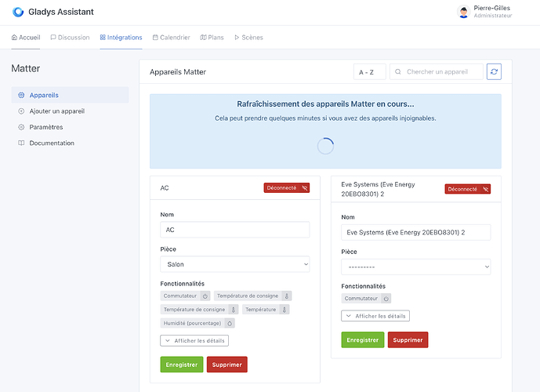The width and height of the screenshot is (540, 392).
Task: Expand Afficher les détails for AC device
Action: [x=194, y=340]
